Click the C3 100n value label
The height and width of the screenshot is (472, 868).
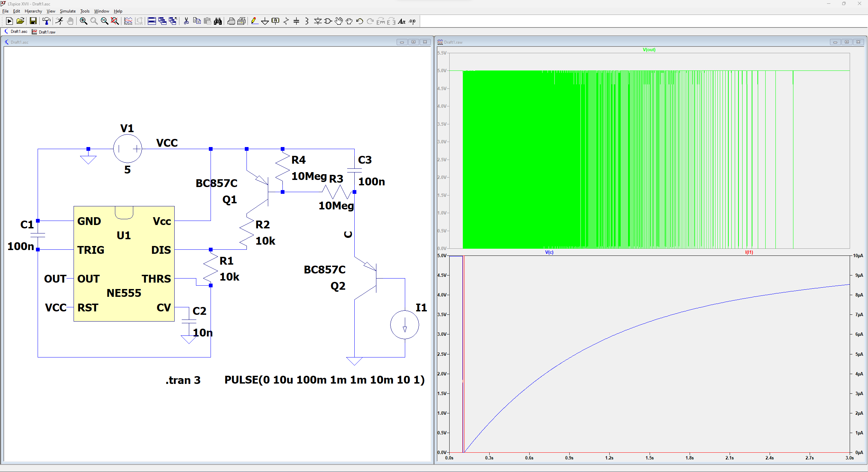[x=372, y=181]
